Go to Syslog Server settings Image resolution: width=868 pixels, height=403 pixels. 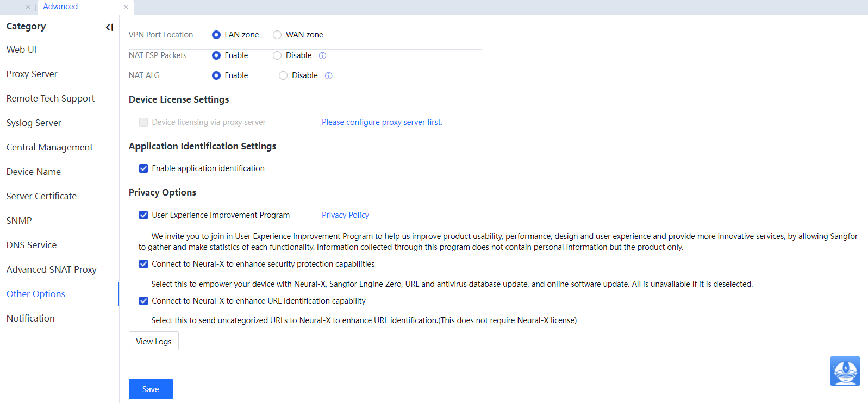coord(34,123)
